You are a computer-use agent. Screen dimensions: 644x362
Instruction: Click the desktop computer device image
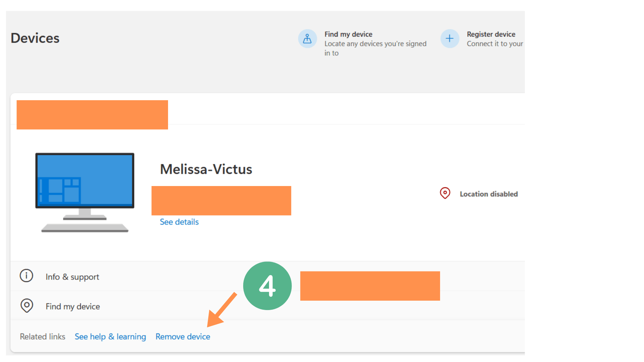coord(85,192)
